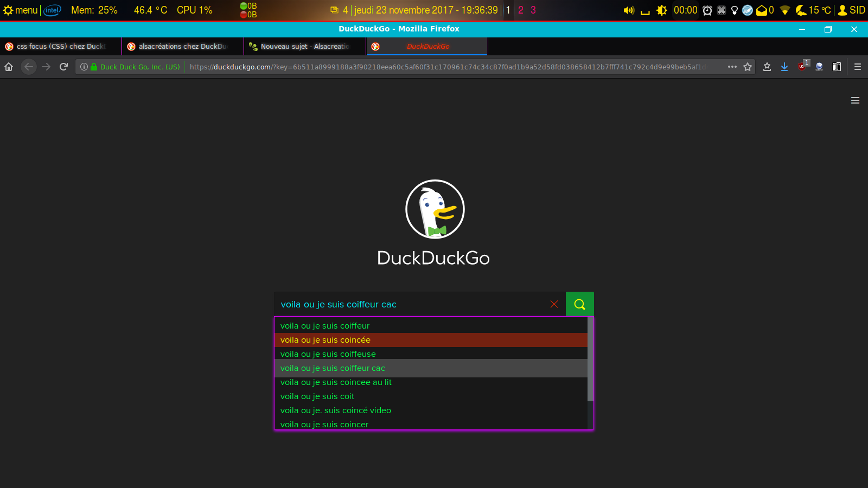Click the grey X icon in top panel
Screen dimensions: 868x488
[x=722, y=10]
